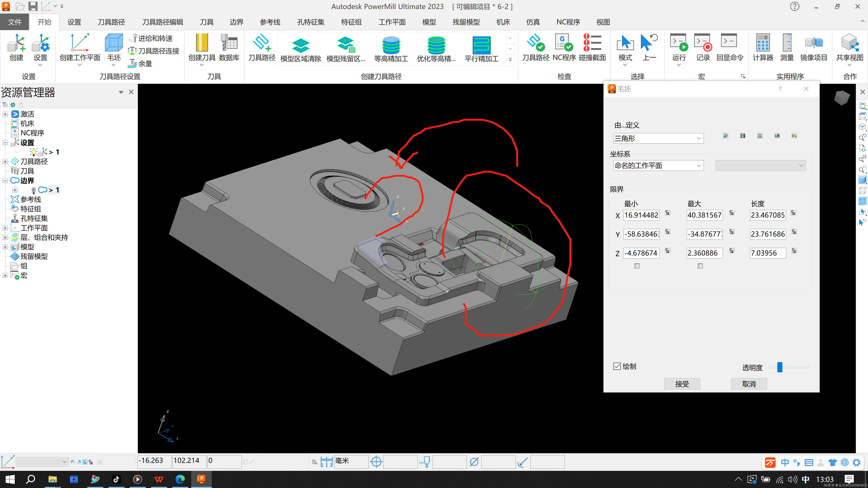Click the yellow key icon in 毛坯 dialog
Image resolution: width=868 pixels, height=488 pixels.
point(794,136)
